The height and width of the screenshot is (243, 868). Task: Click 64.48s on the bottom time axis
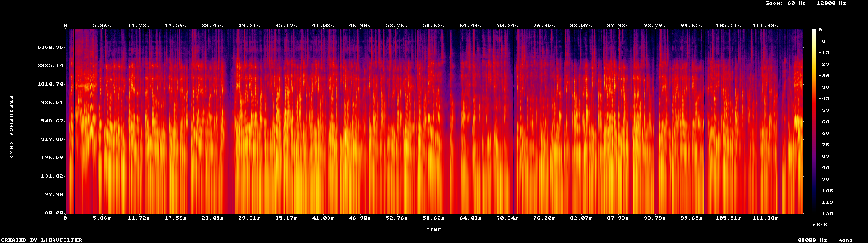pos(470,218)
